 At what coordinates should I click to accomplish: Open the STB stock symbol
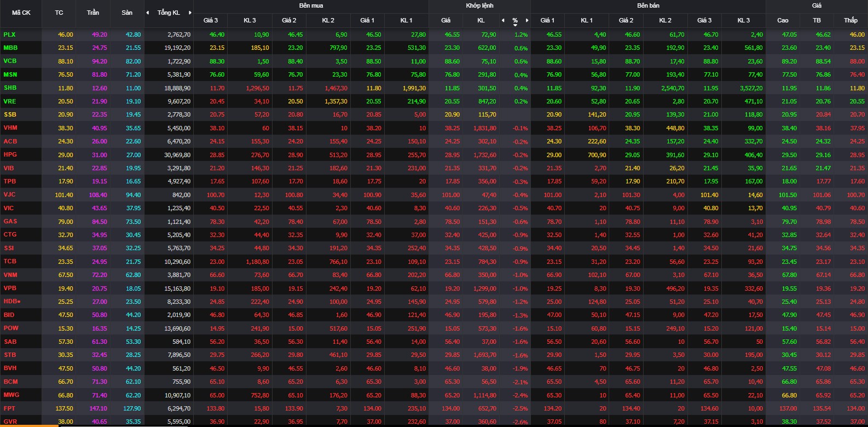(x=10, y=355)
